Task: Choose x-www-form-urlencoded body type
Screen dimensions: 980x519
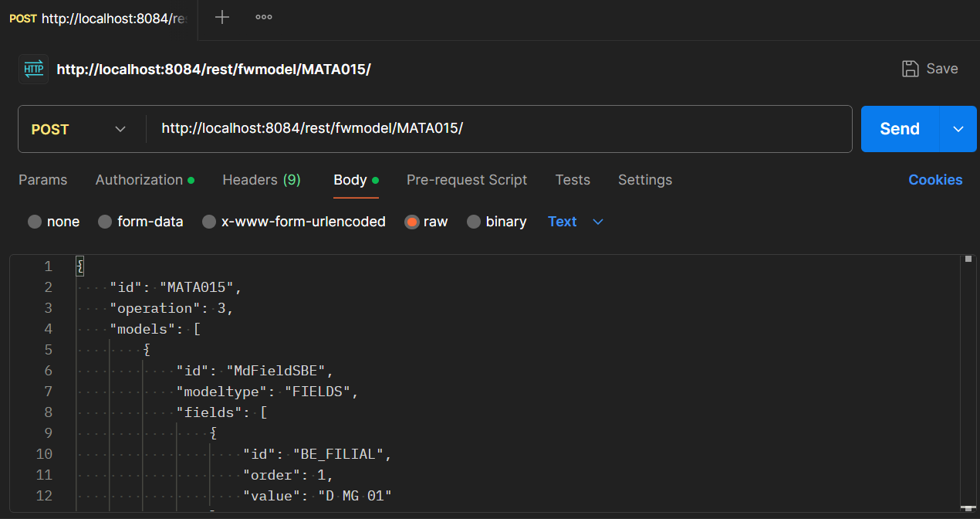Action: 209,222
